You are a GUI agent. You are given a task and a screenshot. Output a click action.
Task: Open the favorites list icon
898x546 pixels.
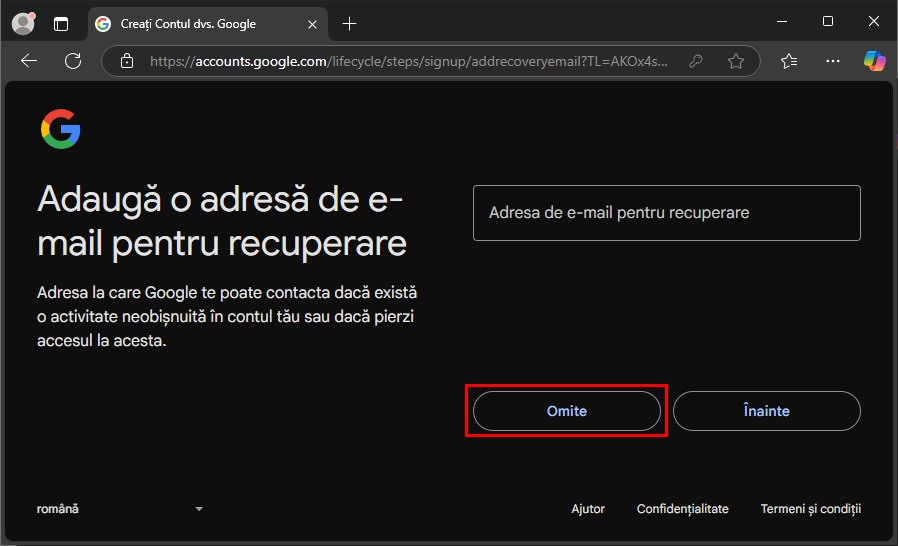pos(789,61)
